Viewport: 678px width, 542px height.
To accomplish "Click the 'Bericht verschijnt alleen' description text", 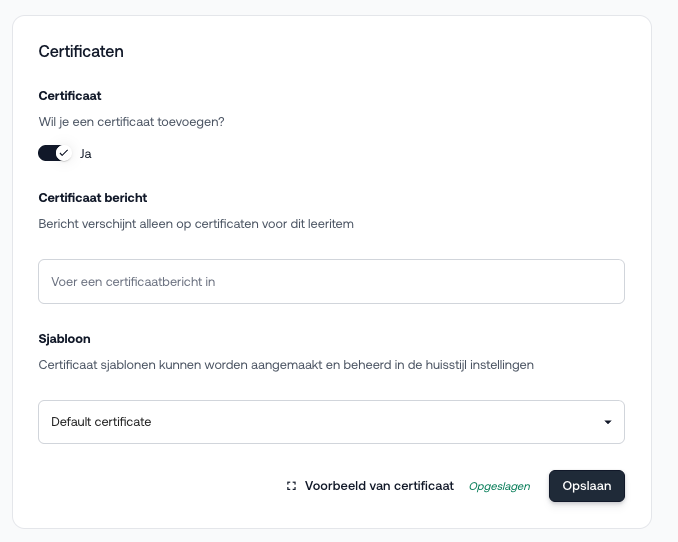I will [x=196, y=224].
